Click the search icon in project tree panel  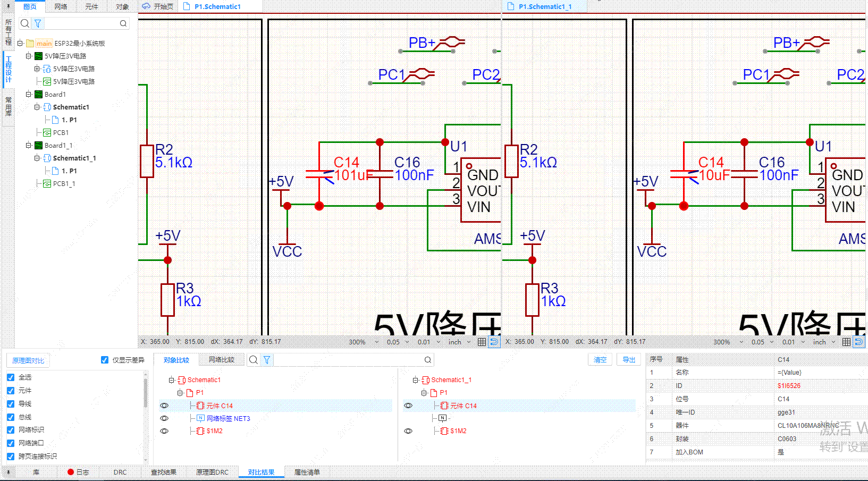[x=25, y=23]
